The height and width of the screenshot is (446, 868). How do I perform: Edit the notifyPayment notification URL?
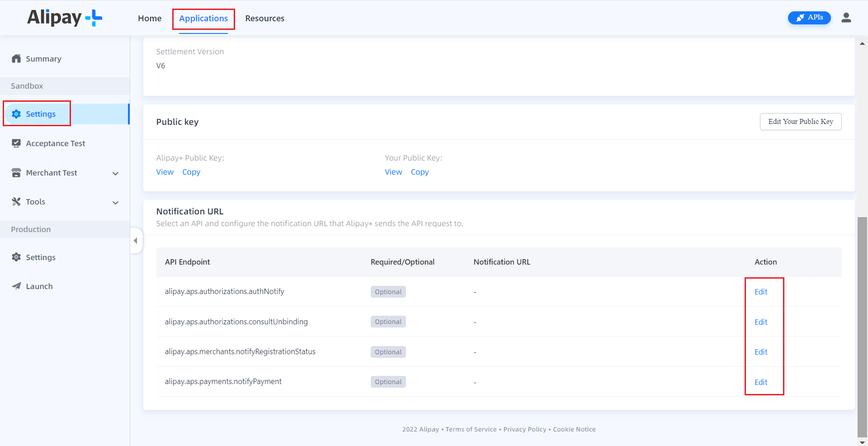[761, 382]
